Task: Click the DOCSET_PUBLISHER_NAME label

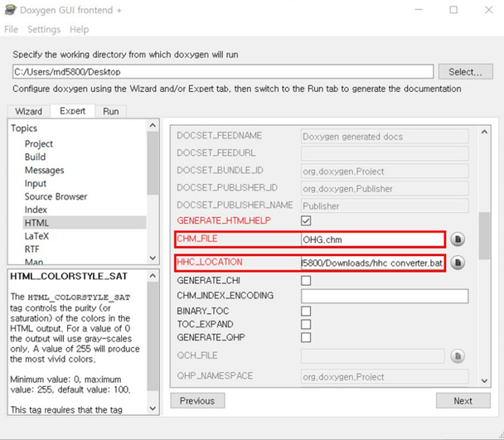Action: tap(235, 205)
